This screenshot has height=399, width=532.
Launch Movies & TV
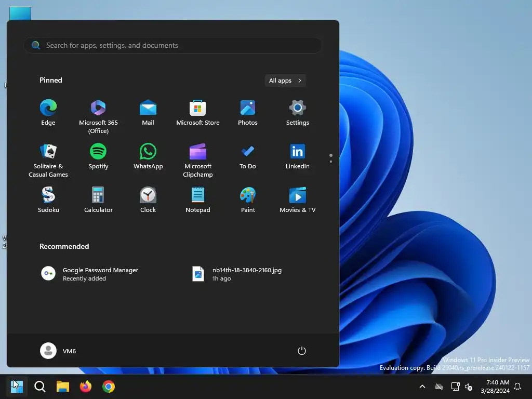298,200
